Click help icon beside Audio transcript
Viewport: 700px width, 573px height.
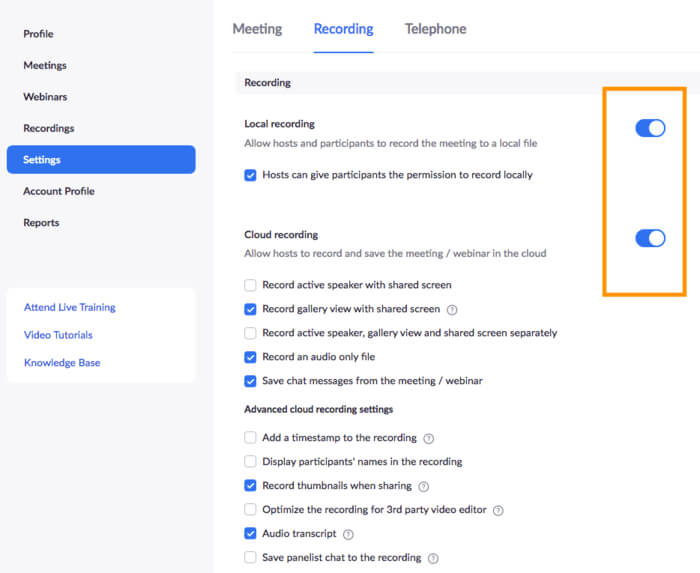click(348, 535)
